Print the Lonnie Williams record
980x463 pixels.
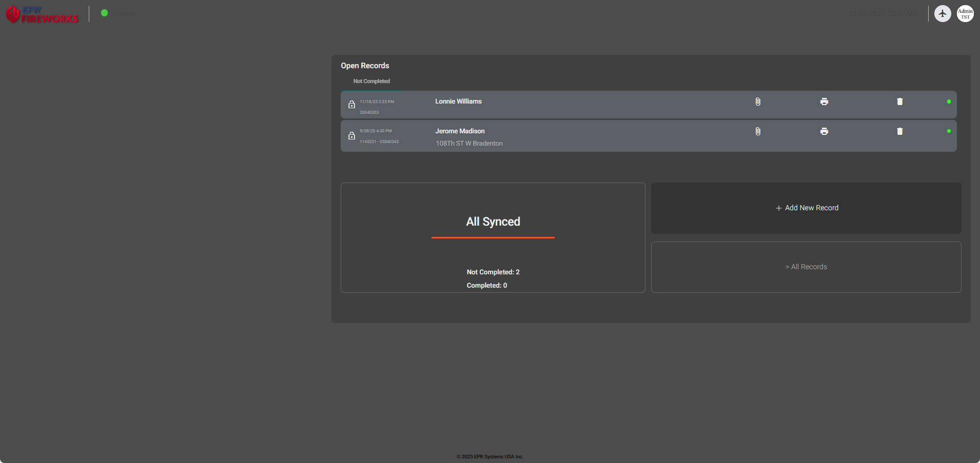(x=824, y=102)
